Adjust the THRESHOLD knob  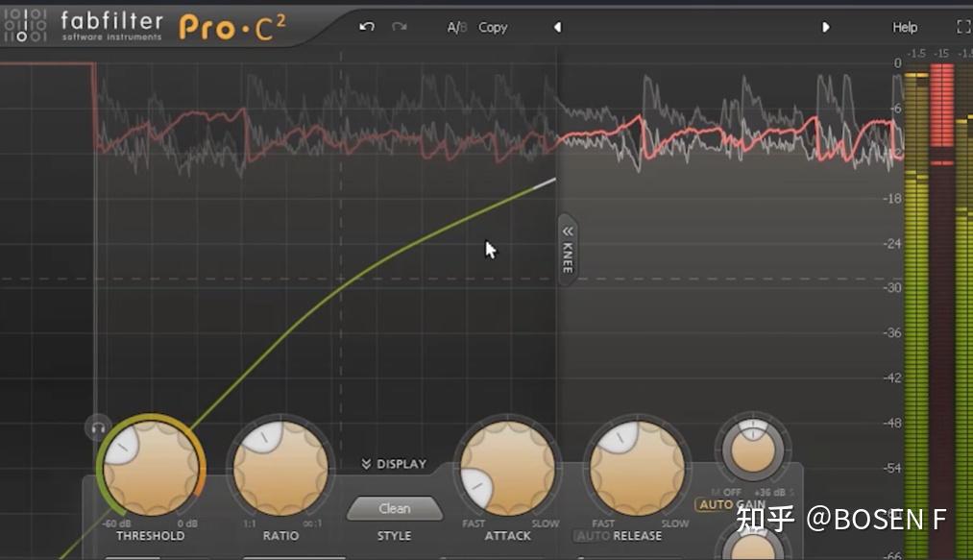pos(150,468)
